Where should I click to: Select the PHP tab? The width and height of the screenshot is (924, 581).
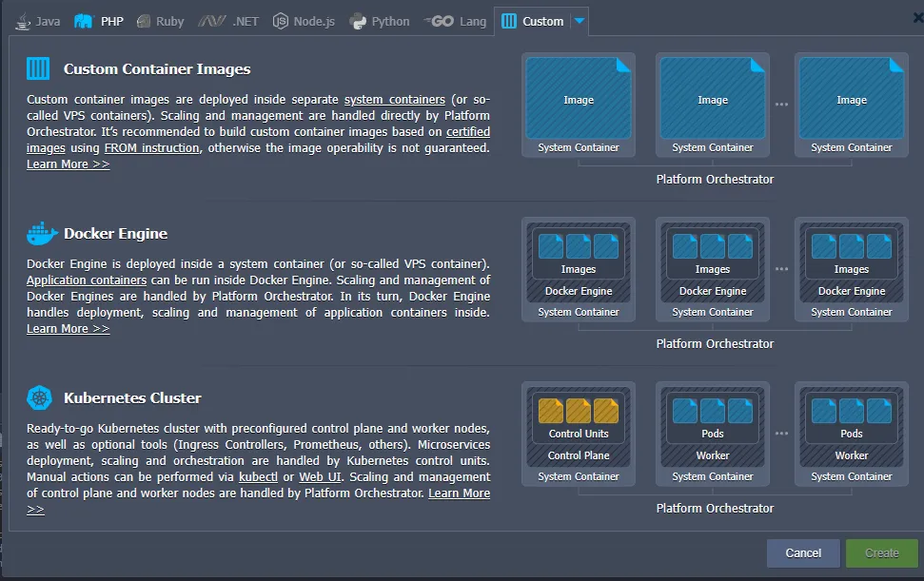click(x=100, y=21)
